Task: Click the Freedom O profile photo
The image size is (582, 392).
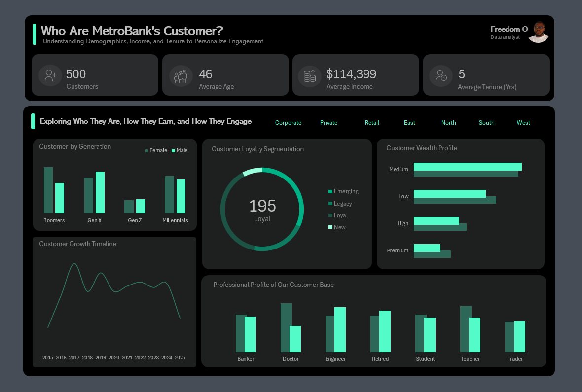Action: (539, 33)
